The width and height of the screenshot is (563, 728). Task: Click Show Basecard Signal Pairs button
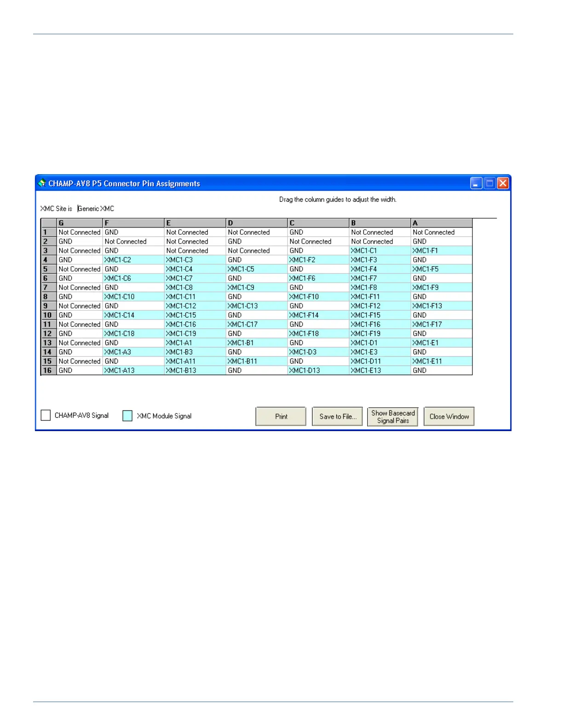pyautogui.click(x=393, y=416)
